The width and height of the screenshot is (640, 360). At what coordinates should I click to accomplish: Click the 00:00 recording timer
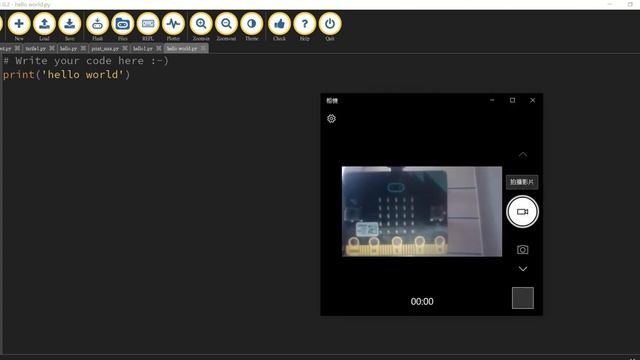click(422, 302)
